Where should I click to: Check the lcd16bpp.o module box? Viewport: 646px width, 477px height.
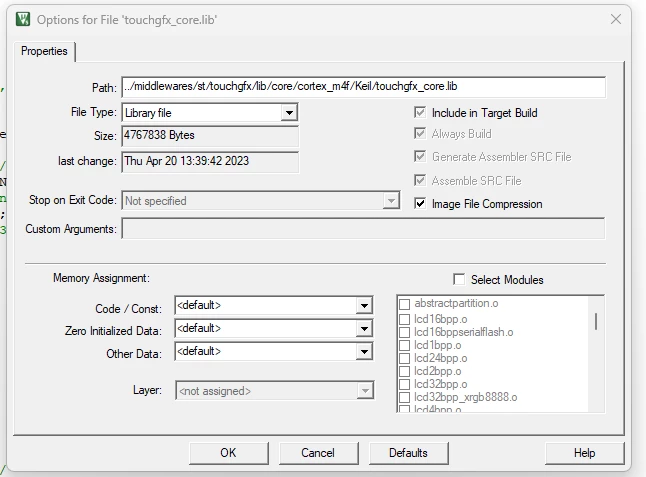tap(405, 319)
